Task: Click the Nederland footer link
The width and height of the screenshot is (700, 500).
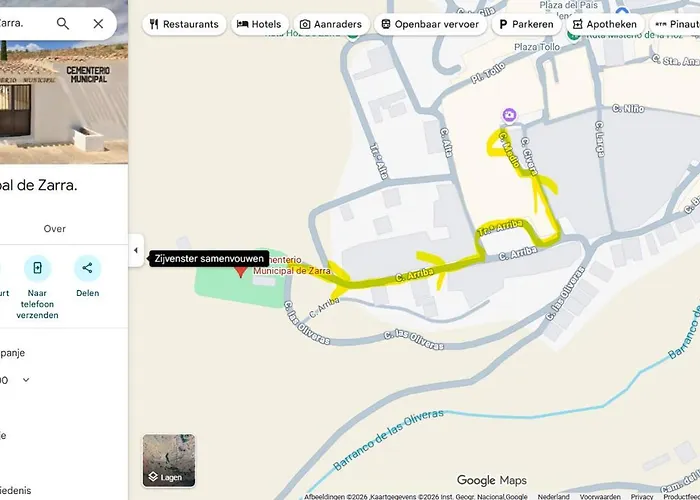Action: pyautogui.click(x=553, y=496)
